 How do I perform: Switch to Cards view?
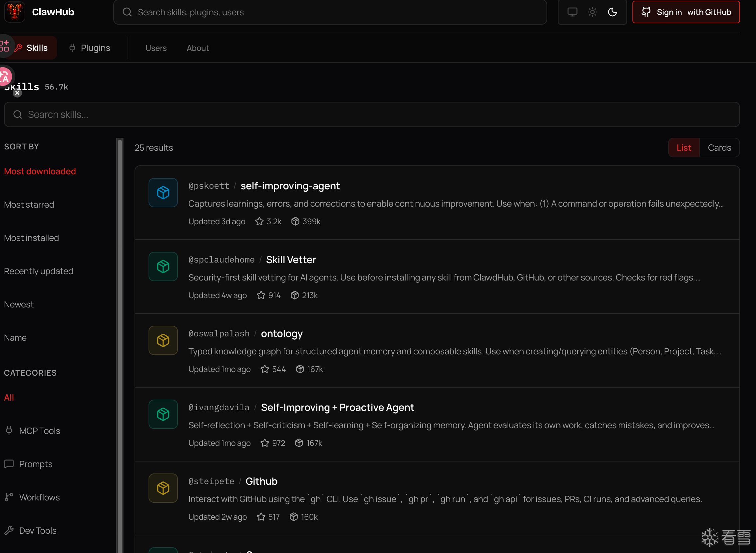719,148
